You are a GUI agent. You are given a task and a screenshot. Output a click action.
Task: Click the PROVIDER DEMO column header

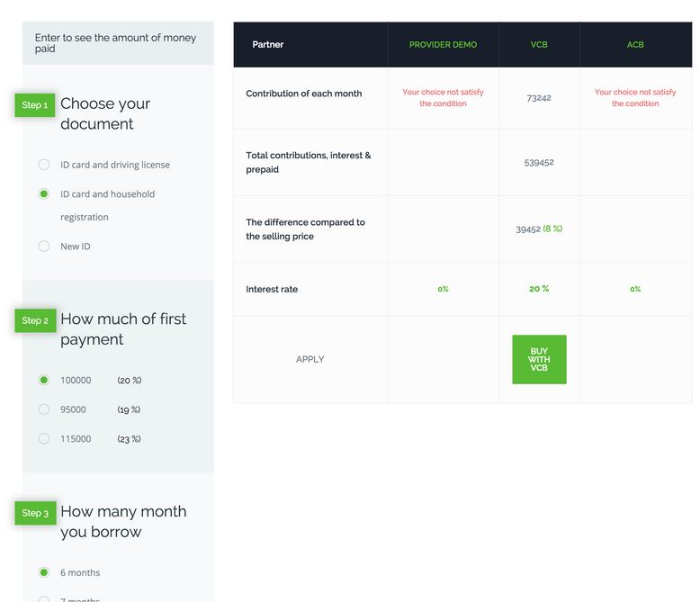[443, 45]
